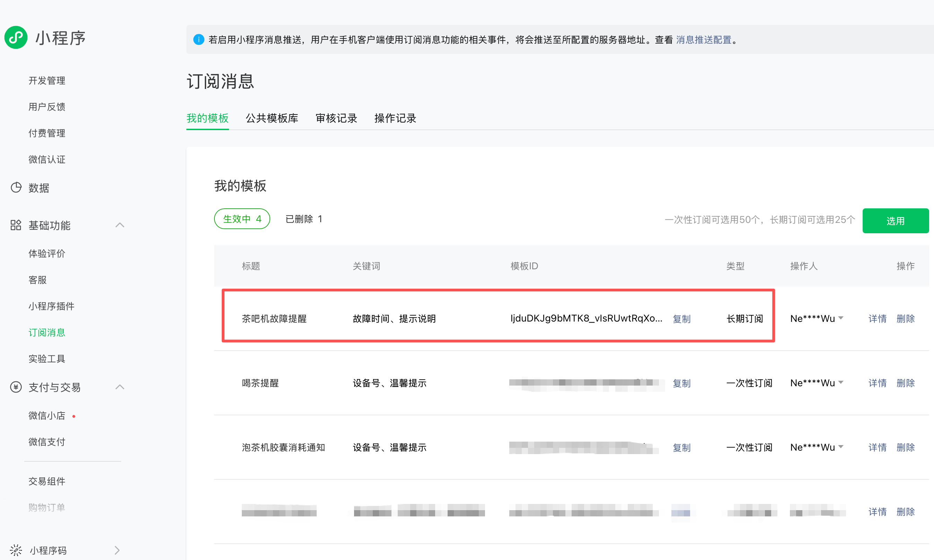
Task: Open operator dropdown in 茶吧机故障提醒 row
Action: (x=840, y=318)
